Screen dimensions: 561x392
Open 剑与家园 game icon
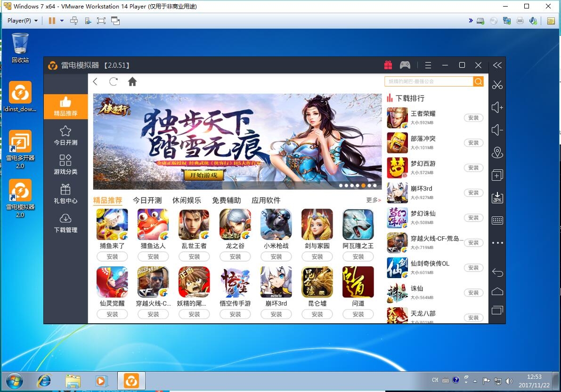[317, 224]
